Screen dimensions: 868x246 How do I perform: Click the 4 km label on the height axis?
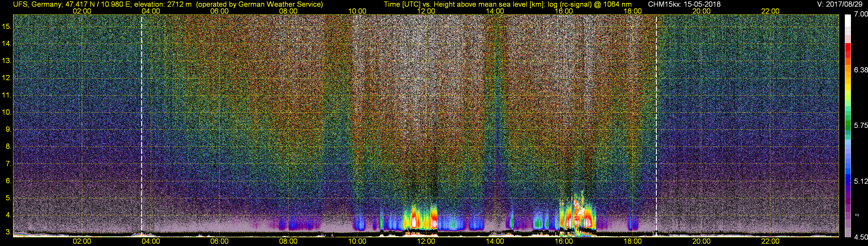pyautogui.click(x=8, y=215)
